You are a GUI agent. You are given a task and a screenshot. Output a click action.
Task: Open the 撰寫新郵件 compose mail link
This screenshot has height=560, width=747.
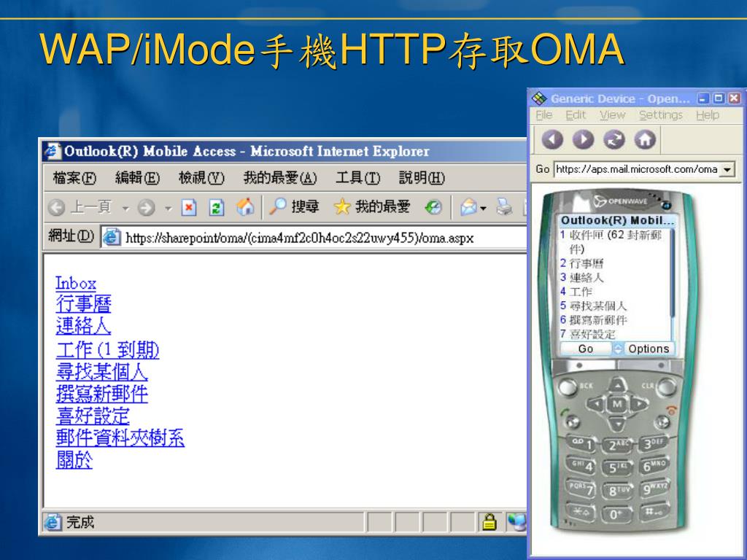coord(101,393)
